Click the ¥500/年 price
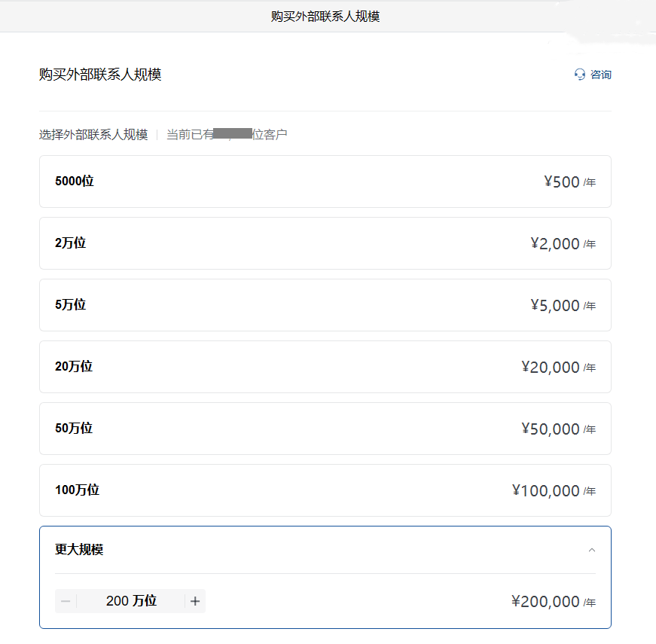This screenshot has height=644, width=656. pos(569,182)
